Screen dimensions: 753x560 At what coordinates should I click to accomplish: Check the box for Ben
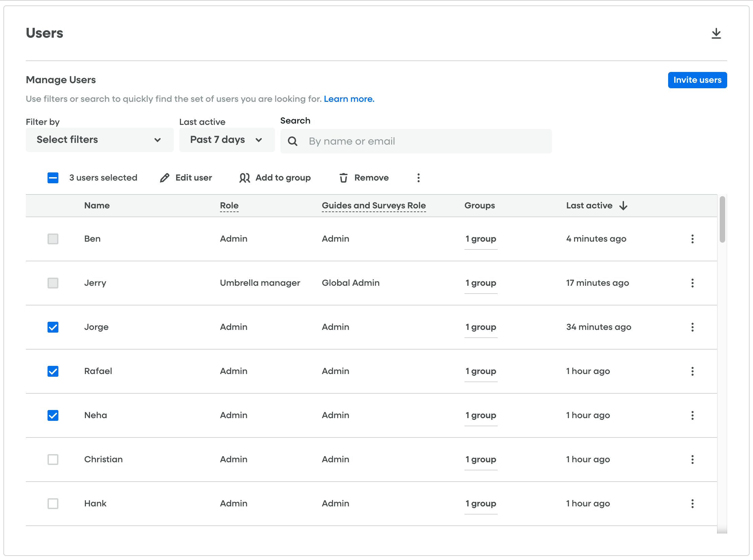pyautogui.click(x=53, y=239)
